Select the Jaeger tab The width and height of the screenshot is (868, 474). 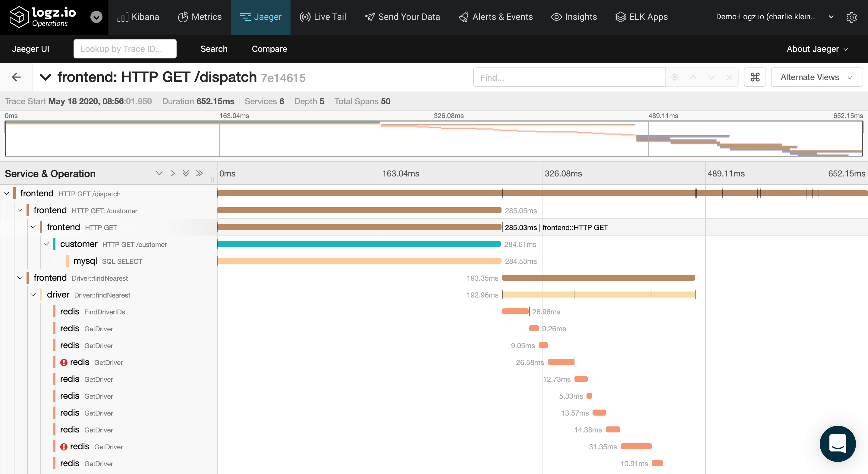click(x=260, y=17)
